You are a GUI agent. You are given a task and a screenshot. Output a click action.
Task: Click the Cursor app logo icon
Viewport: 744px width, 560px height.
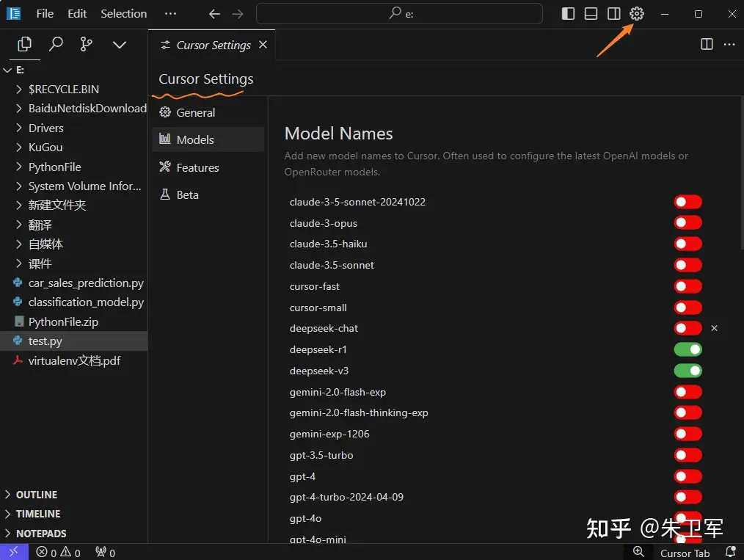pyautogui.click(x=14, y=14)
